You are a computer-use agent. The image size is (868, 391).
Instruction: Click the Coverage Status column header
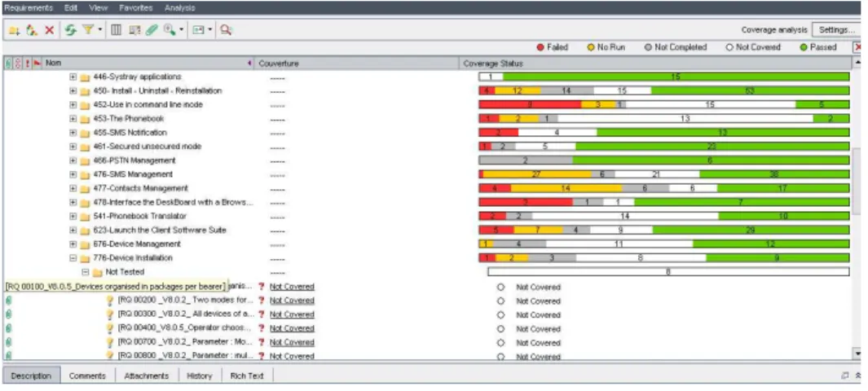657,64
